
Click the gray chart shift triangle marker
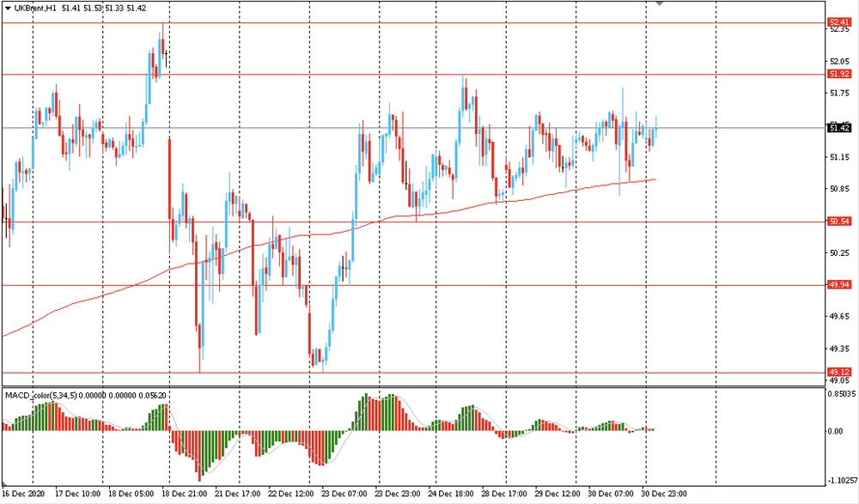[659, 4]
